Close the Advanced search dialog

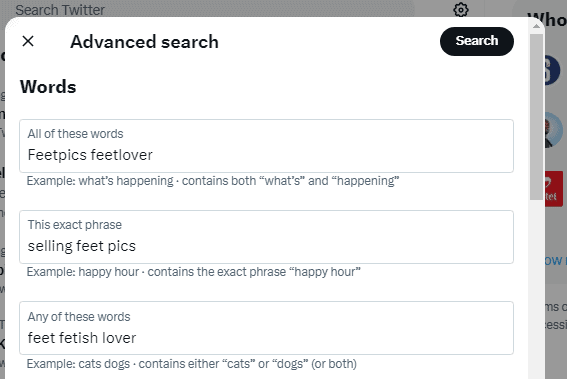tap(28, 41)
